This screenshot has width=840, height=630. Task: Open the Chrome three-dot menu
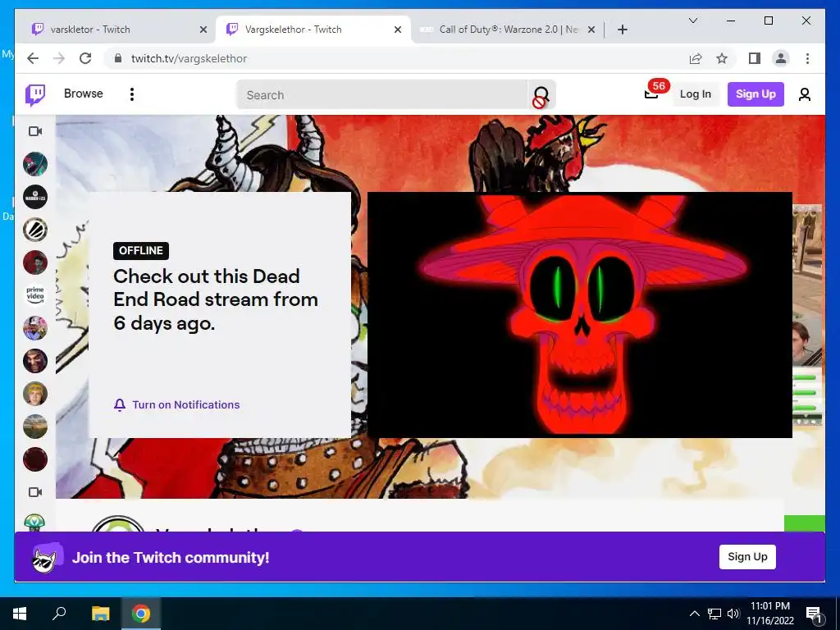tap(807, 58)
